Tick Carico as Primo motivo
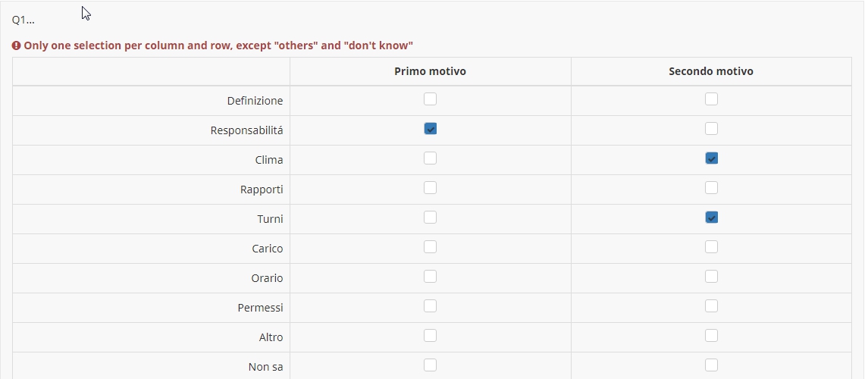Viewport: 868px width, 379px height. pos(430,247)
